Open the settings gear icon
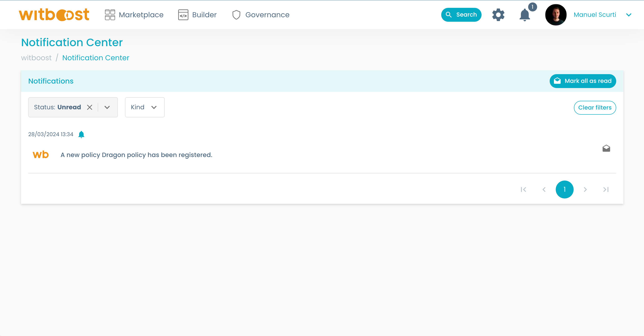Viewport: 644px width, 336px height. (x=498, y=15)
